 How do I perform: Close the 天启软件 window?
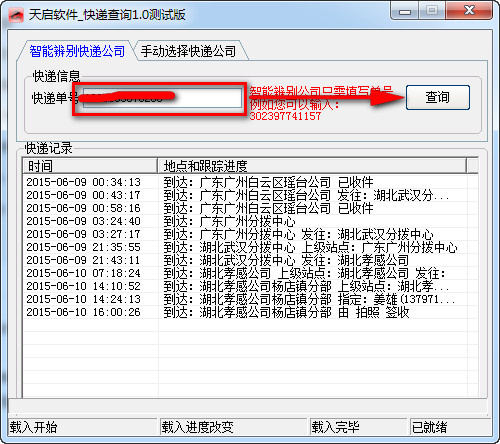pos(469,11)
